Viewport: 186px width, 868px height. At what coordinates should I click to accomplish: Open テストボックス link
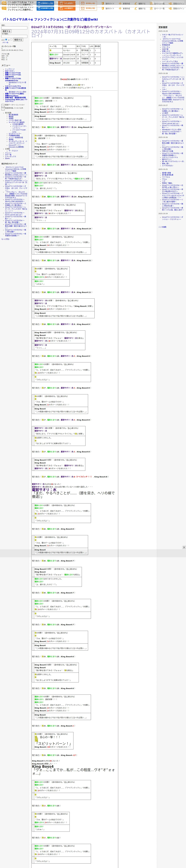point(10,156)
